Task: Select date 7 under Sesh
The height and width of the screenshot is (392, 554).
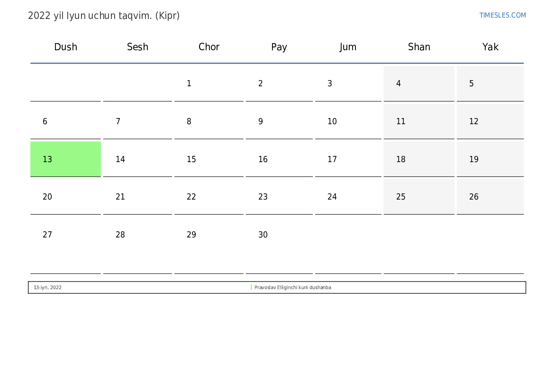Action: coord(137,122)
